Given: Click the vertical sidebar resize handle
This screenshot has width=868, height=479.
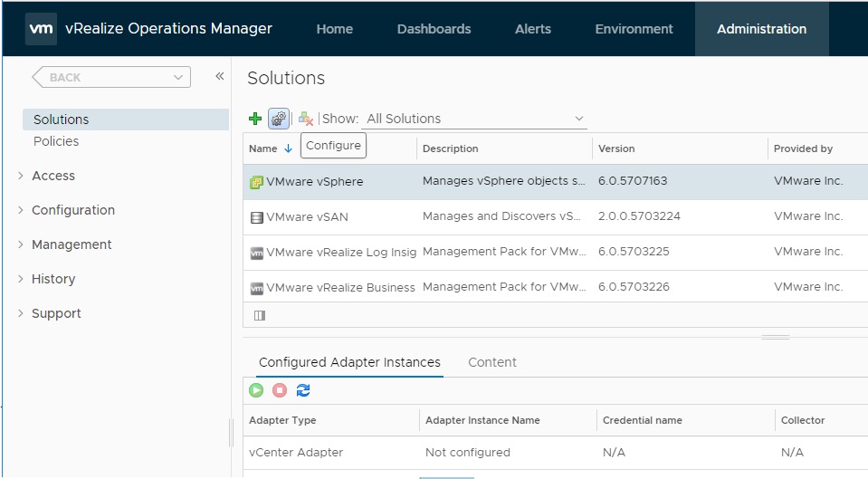Looking at the screenshot, I should point(231,433).
